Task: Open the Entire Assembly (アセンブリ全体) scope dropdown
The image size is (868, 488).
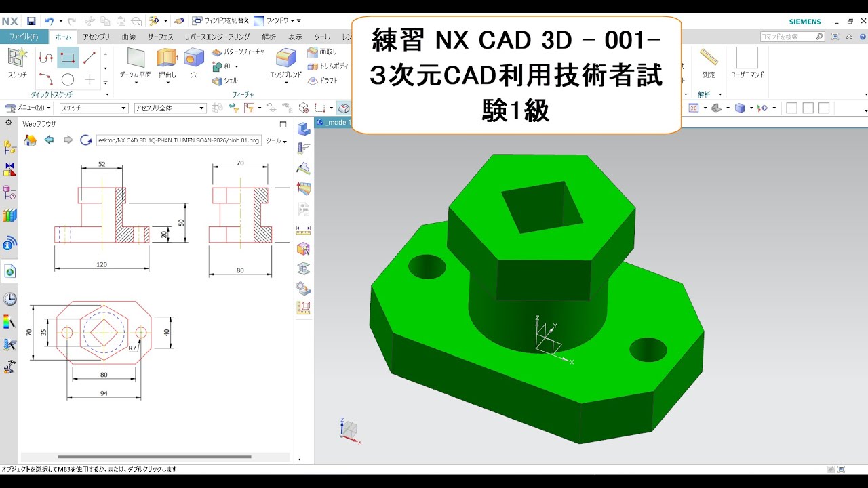Action: pyautogui.click(x=170, y=108)
